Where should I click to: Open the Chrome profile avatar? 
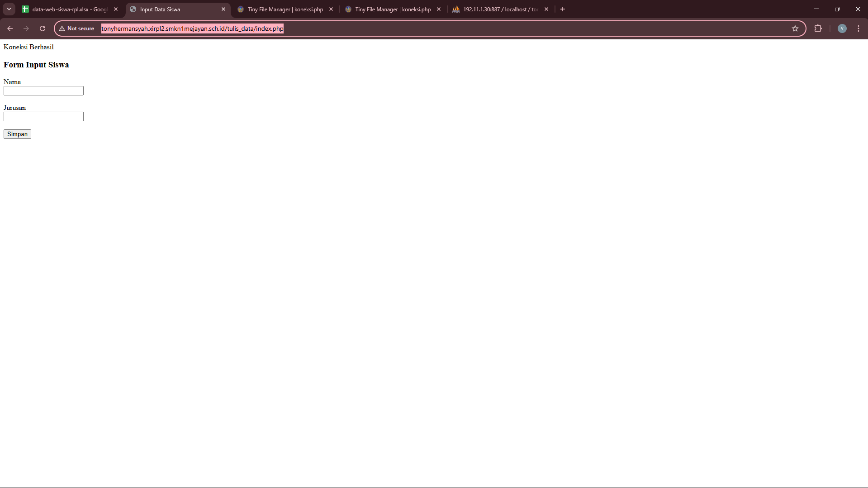[x=842, y=28]
